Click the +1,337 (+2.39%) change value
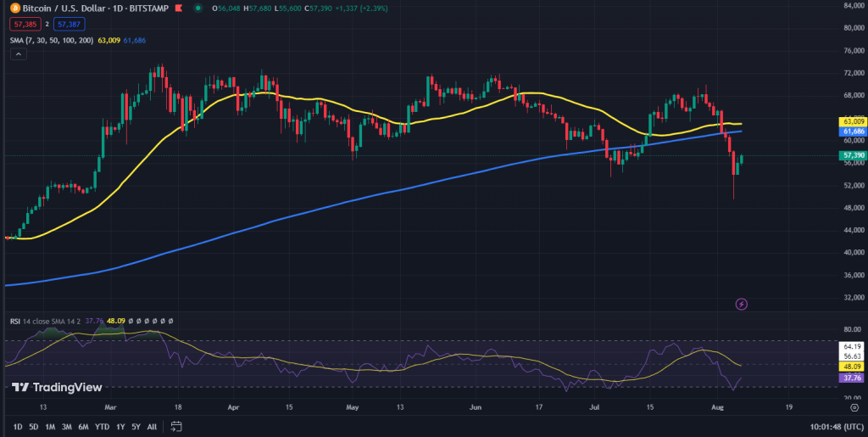 (361, 8)
